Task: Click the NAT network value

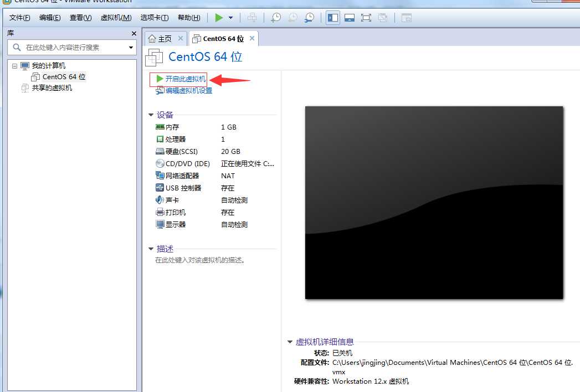Action: click(228, 176)
